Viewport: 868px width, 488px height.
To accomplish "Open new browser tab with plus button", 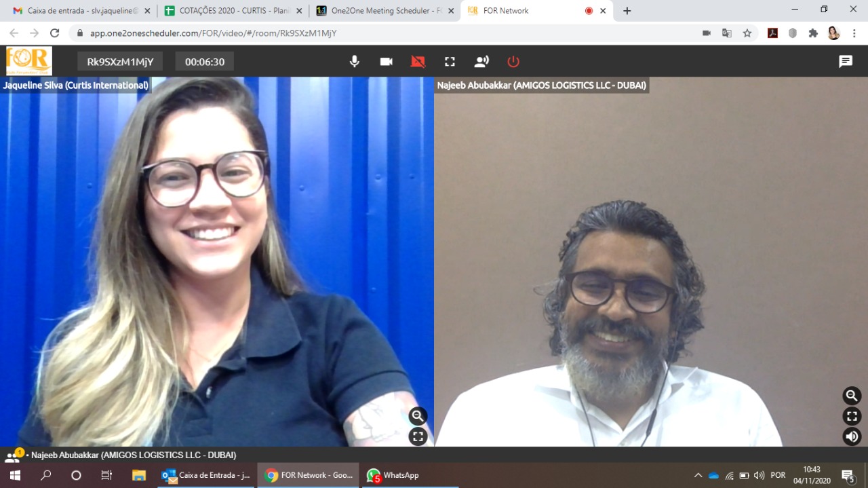I will (627, 11).
